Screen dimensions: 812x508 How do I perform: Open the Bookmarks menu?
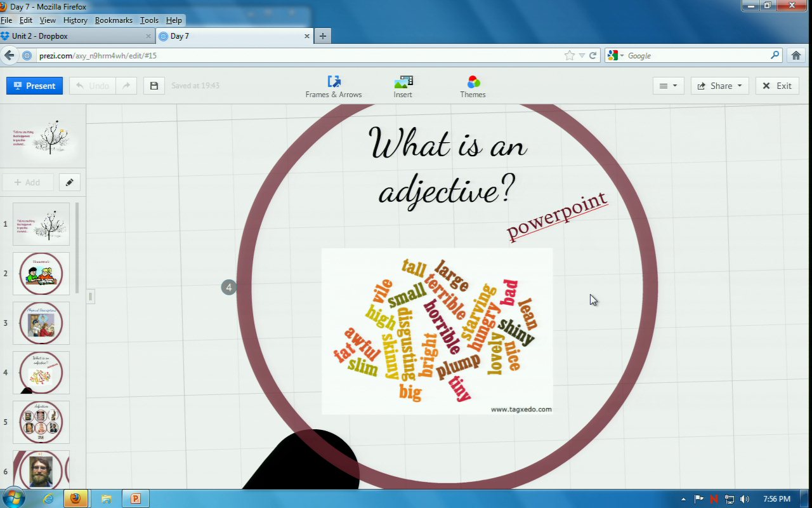pyautogui.click(x=114, y=20)
